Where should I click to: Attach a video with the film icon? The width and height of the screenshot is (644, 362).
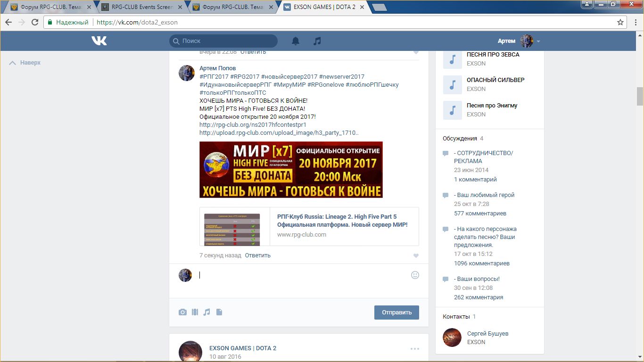click(x=195, y=312)
